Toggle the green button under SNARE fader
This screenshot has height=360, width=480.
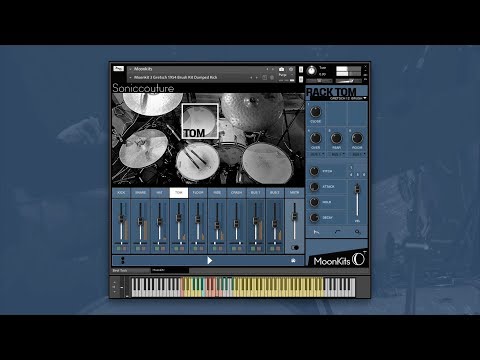coord(138,249)
